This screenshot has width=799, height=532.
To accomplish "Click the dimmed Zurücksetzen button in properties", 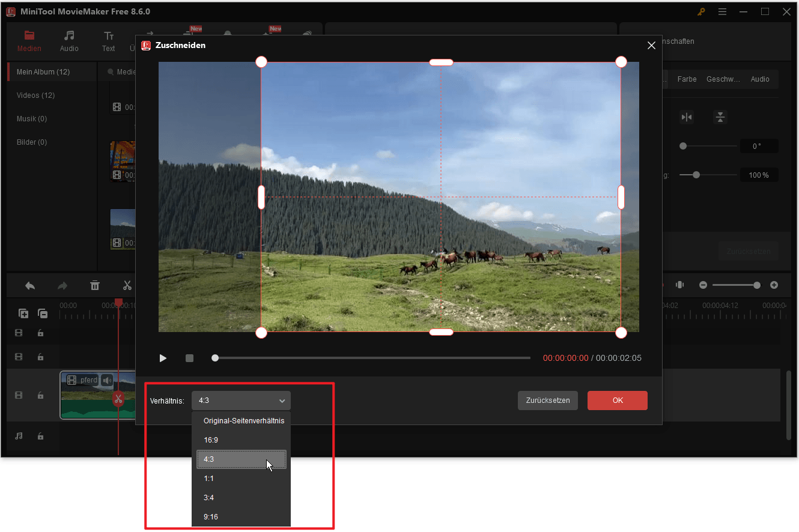I will tap(749, 252).
